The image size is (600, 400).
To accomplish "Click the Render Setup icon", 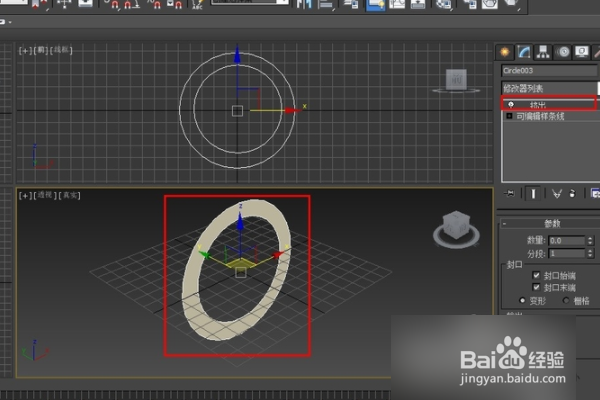I will pos(470,4).
